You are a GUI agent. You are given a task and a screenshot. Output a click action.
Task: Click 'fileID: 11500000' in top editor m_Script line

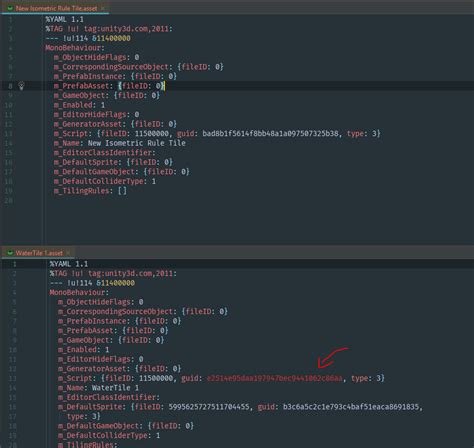[135, 134]
